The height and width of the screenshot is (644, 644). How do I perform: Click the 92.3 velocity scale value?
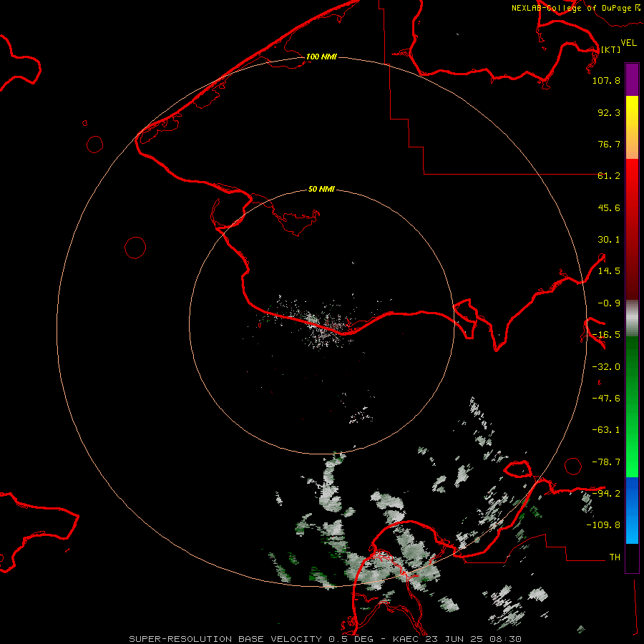(609, 112)
